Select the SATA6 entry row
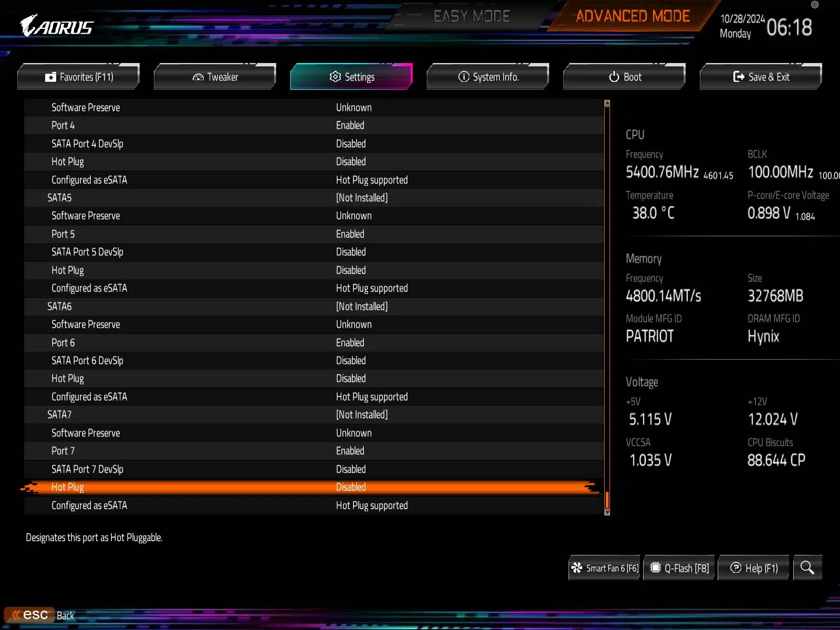 (x=314, y=307)
